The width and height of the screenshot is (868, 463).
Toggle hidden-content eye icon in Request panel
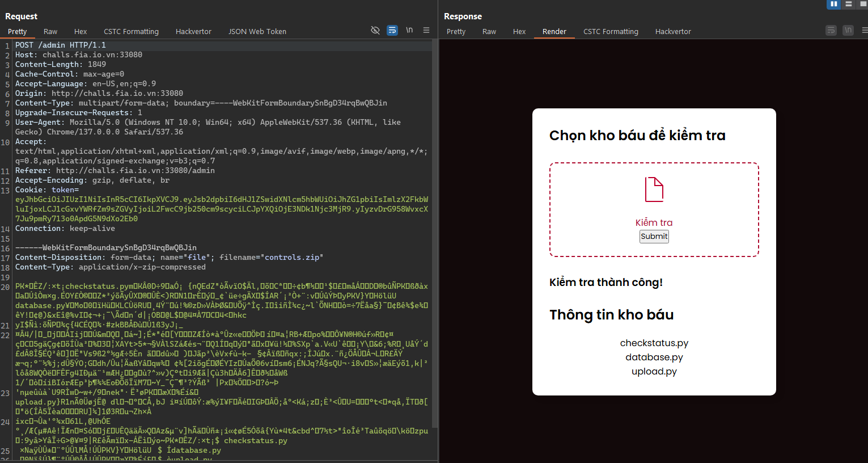click(x=375, y=30)
